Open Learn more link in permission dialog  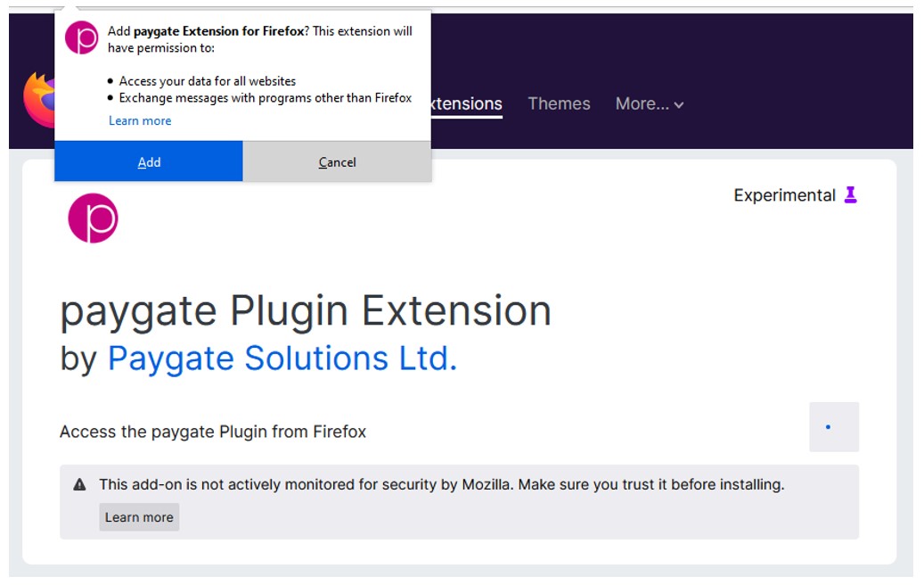pyautogui.click(x=140, y=120)
